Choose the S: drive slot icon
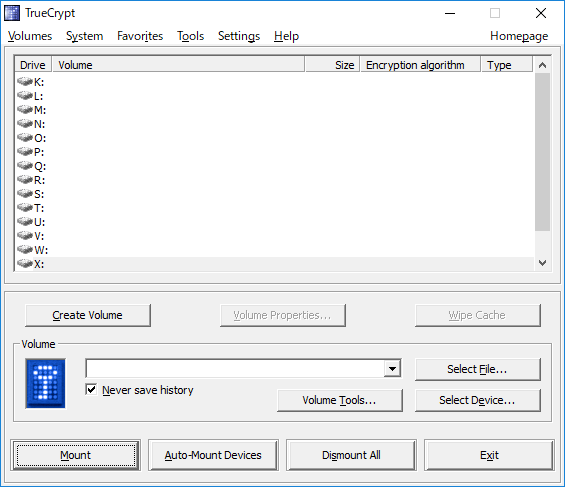 pyautogui.click(x=25, y=194)
